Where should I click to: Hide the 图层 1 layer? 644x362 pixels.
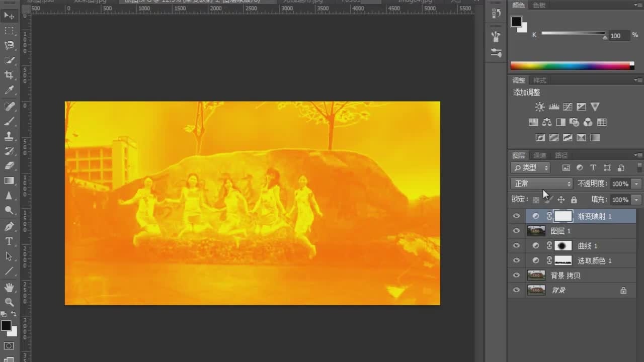[516, 231]
